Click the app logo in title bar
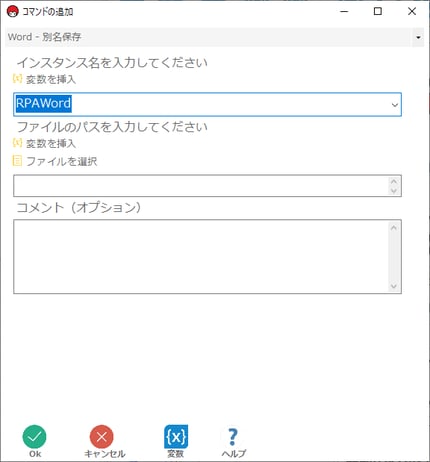Screen dimensions: 430x462 13,12
